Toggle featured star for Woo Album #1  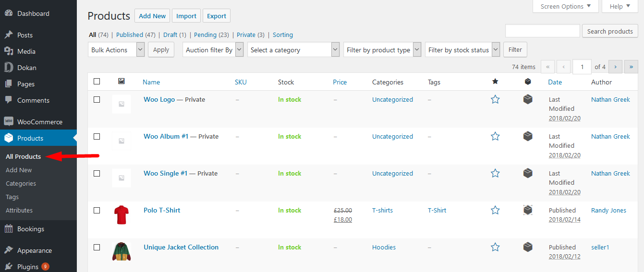point(495,136)
